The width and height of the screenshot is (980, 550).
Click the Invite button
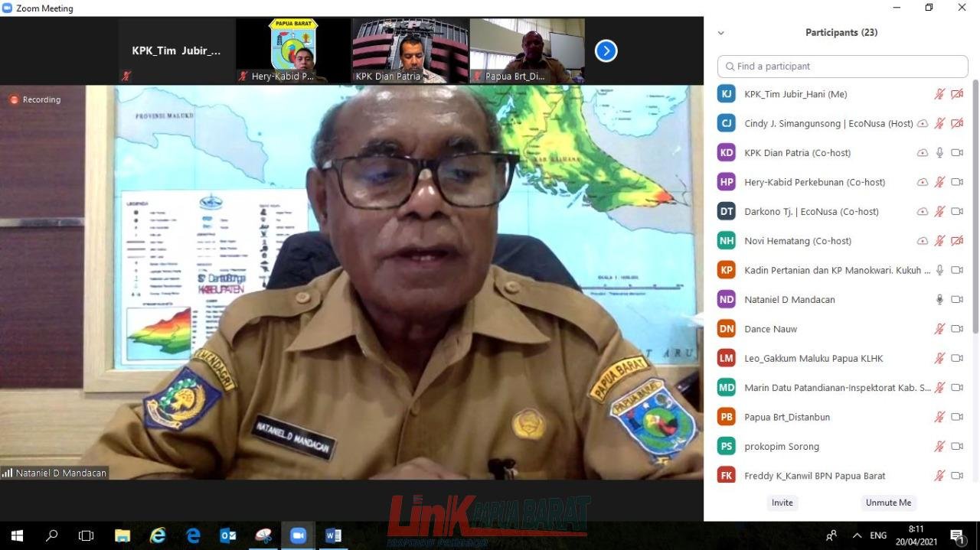tap(782, 503)
